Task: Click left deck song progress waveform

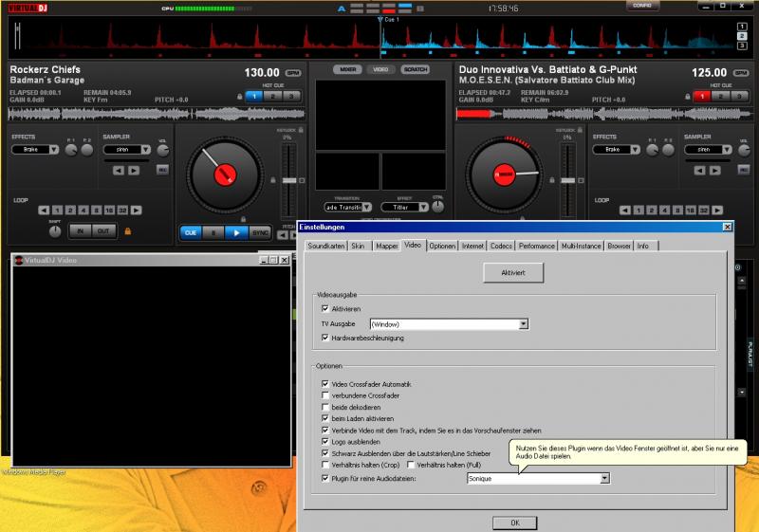Action: [x=157, y=114]
